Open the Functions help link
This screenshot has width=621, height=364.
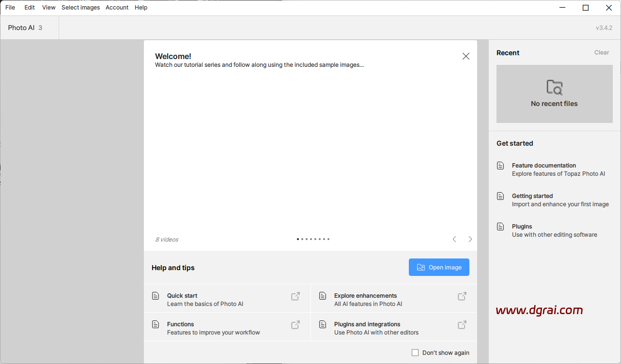(227, 327)
